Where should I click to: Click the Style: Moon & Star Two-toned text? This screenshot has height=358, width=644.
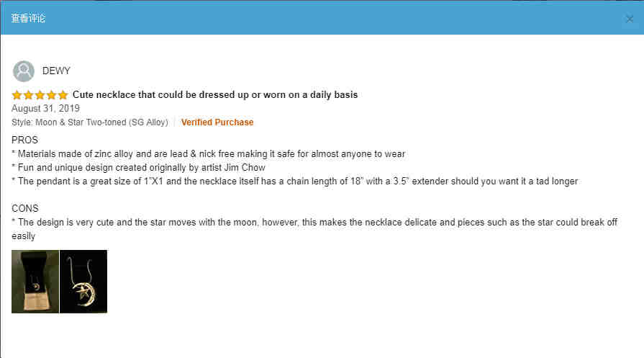click(90, 122)
